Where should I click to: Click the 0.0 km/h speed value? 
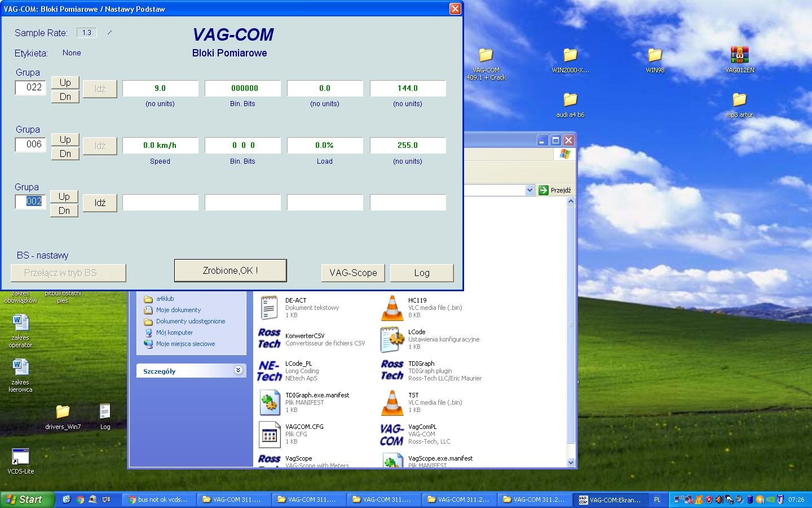[x=160, y=145]
